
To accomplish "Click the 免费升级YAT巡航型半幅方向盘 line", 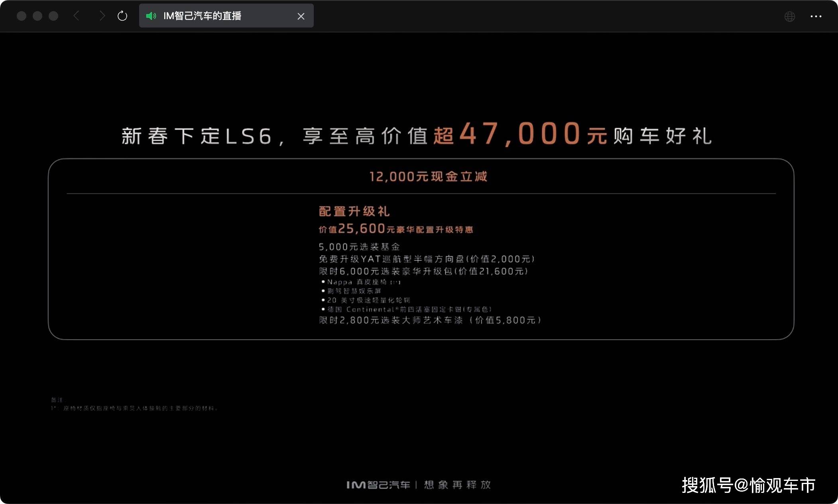I will pos(427,259).
